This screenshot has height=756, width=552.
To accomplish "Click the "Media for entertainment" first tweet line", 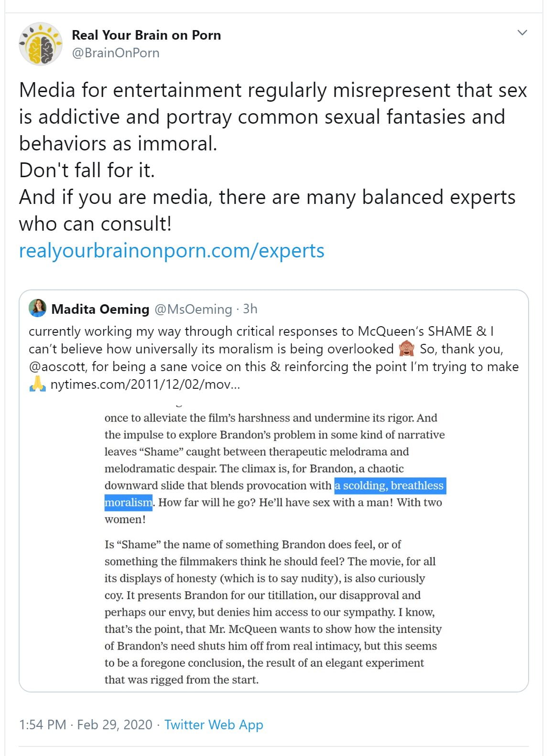I will [x=272, y=90].
